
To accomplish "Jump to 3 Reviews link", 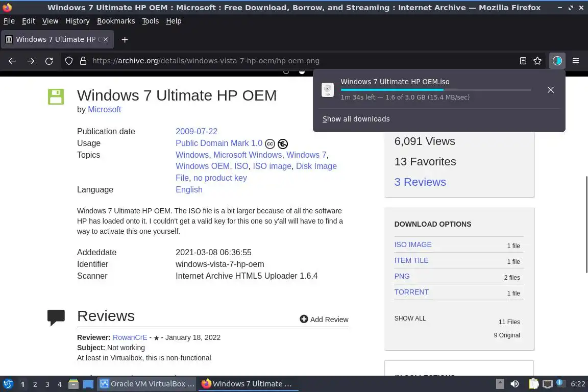I will pyautogui.click(x=420, y=182).
